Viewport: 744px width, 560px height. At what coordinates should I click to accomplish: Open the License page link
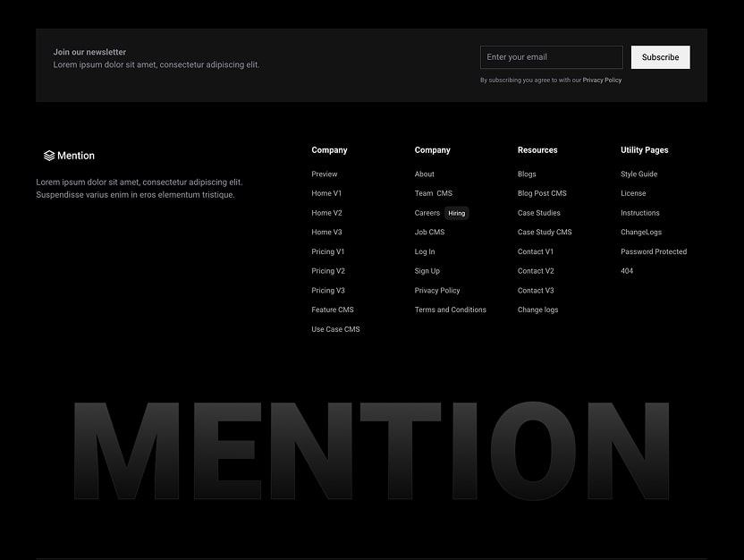(633, 193)
